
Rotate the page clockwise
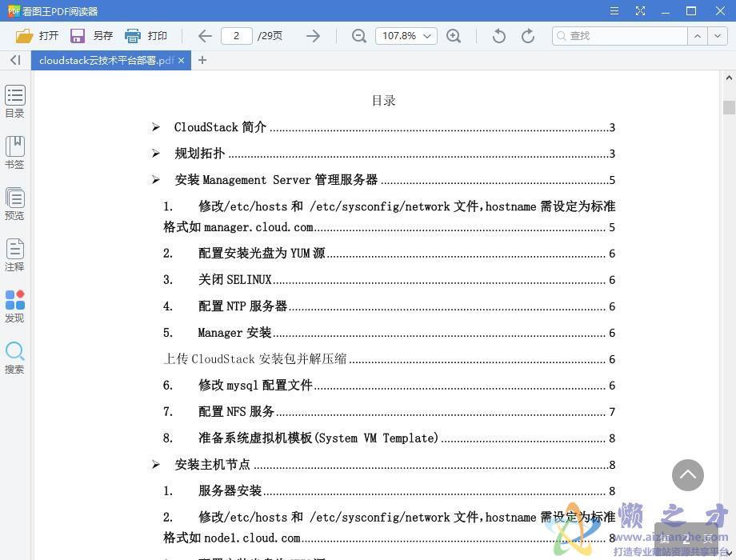click(528, 36)
